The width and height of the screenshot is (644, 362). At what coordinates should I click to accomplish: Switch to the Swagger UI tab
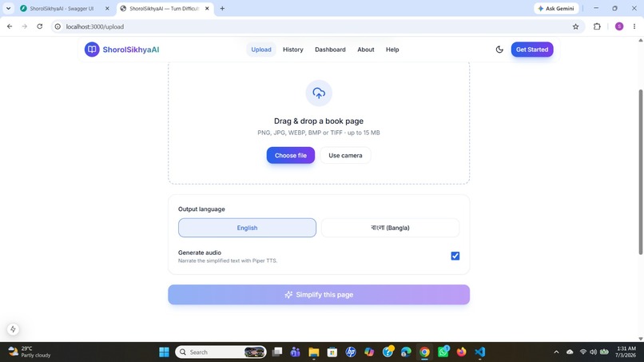(x=62, y=8)
